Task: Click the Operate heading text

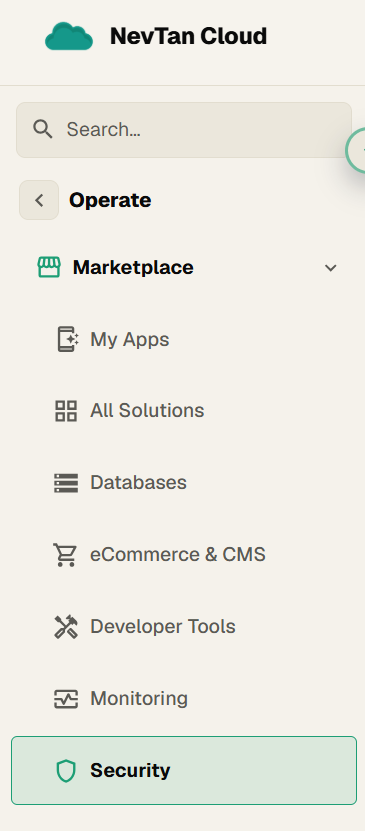Action: 110,200
